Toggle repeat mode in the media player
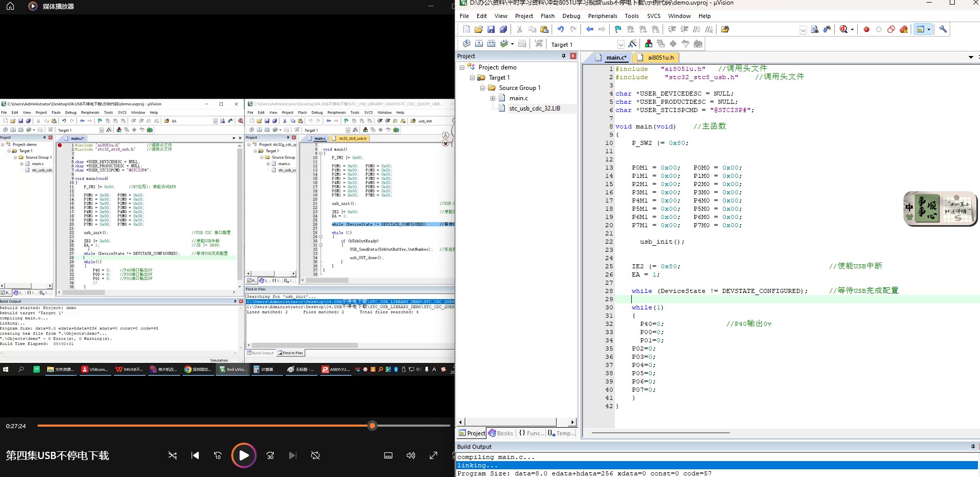The image size is (980, 477). tap(315, 455)
